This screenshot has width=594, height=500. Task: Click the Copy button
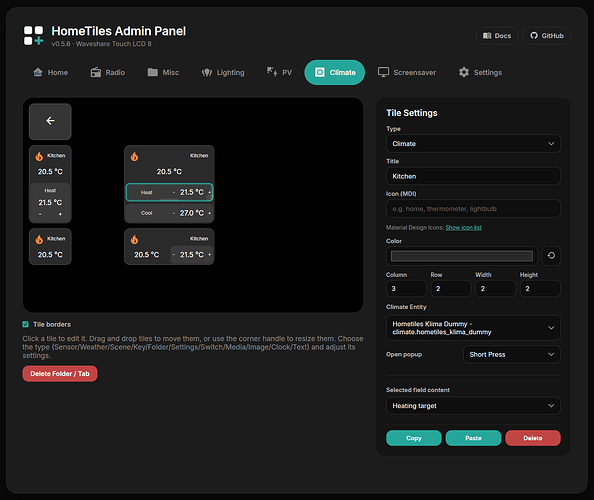click(414, 438)
